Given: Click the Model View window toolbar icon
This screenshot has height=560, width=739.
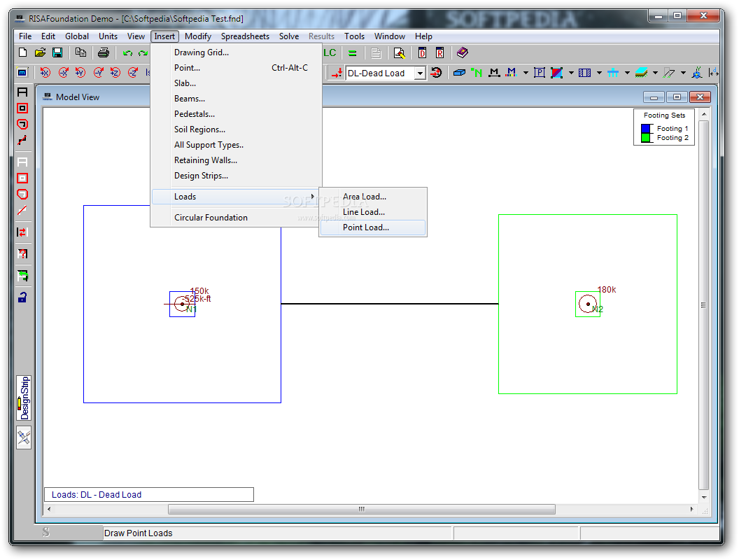Looking at the screenshot, I should 22,73.
